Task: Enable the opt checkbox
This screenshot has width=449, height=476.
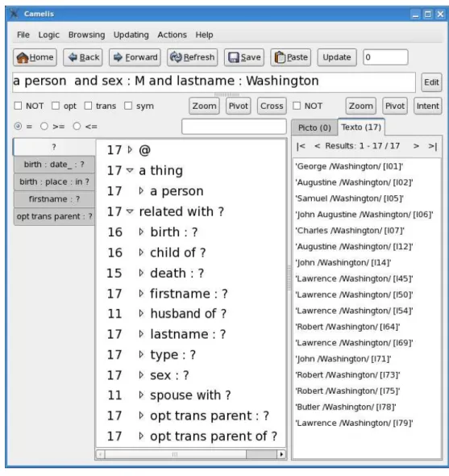Action: [56, 106]
